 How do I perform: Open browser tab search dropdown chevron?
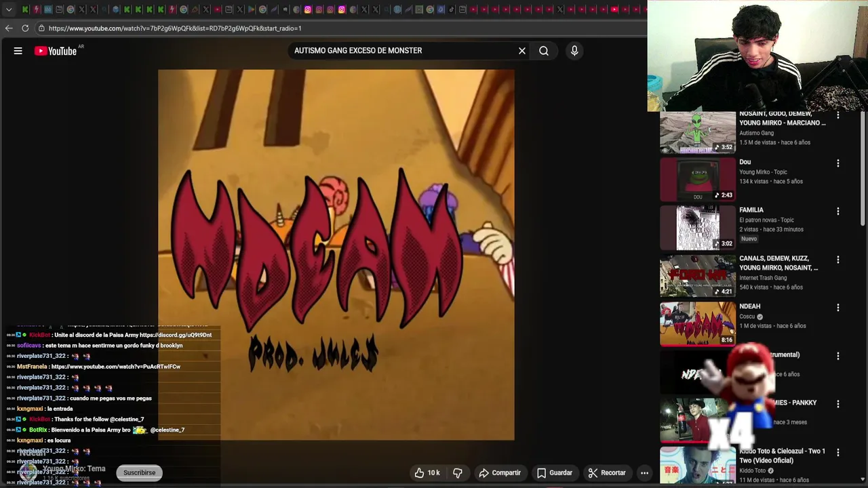[9, 9]
